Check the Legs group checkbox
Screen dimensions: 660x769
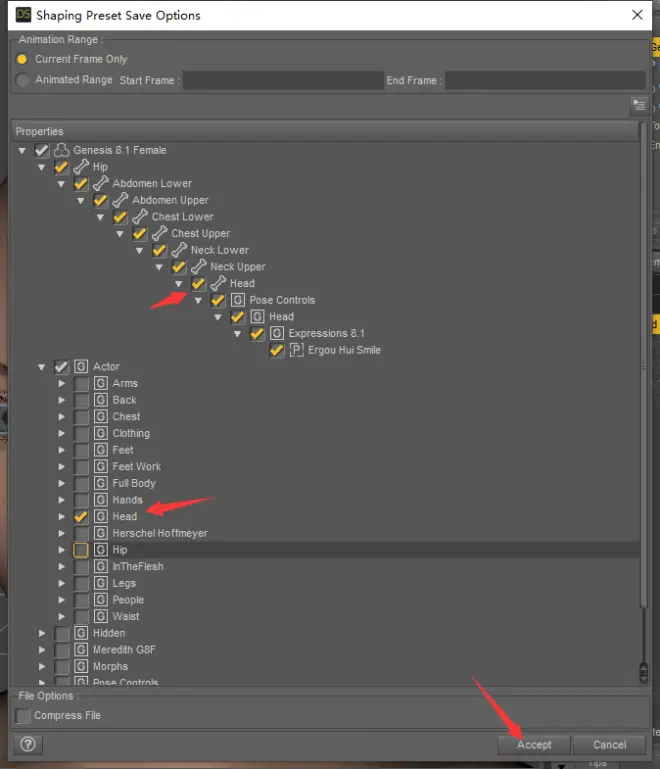[x=81, y=583]
